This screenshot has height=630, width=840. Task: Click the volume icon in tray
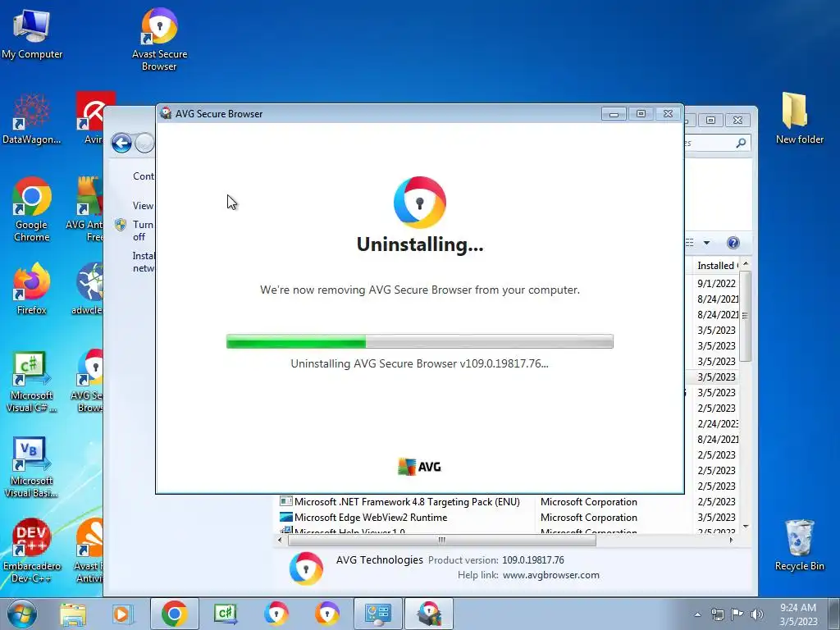point(757,614)
